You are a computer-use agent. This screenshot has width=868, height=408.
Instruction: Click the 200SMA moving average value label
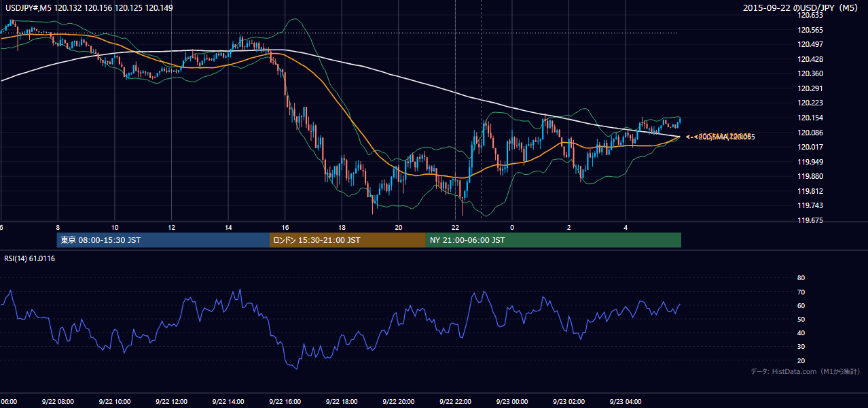click(720, 137)
